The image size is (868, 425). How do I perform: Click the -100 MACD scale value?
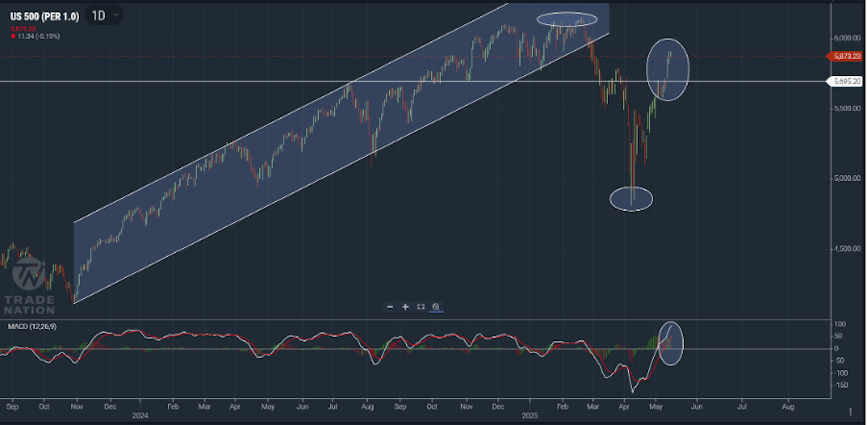[841, 373]
